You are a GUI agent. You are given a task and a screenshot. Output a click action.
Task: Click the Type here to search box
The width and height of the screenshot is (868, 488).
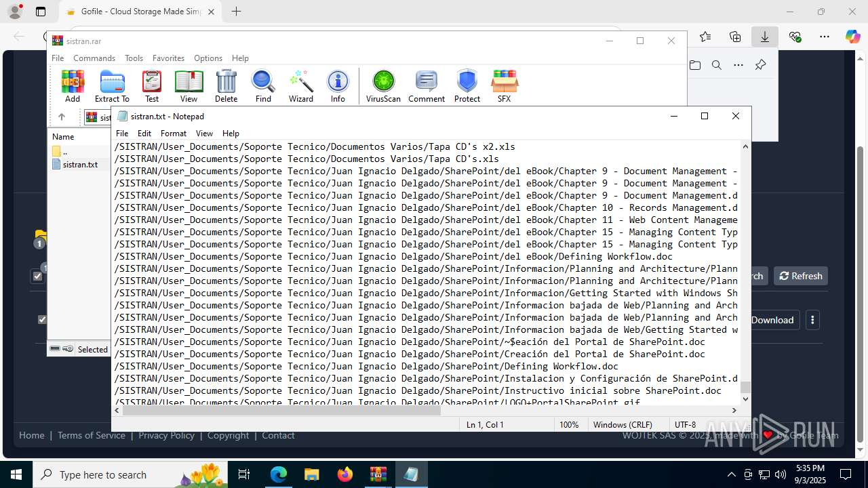coord(132,474)
